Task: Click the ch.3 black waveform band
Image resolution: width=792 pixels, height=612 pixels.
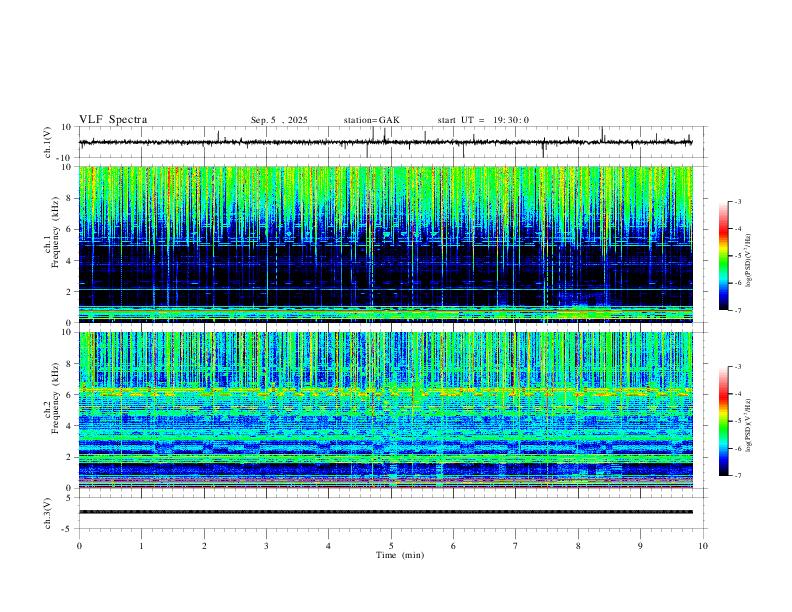Action: point(386,512)
